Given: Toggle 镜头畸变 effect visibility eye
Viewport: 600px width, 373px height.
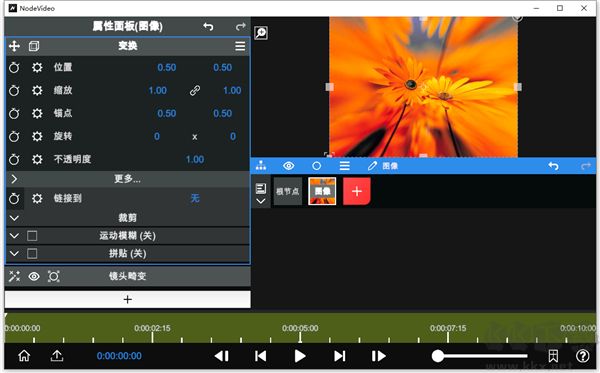Looking at the screenshot, I should 34,276.
